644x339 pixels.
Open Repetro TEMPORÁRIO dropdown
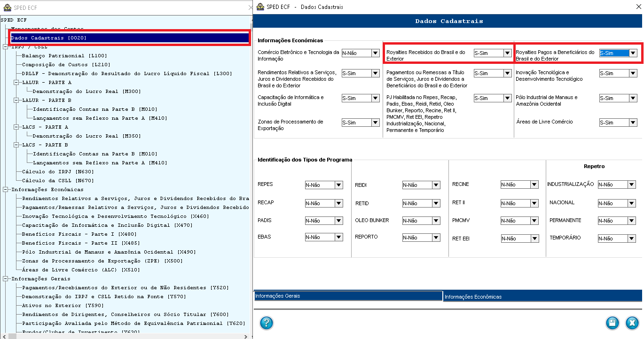pyautogui.click(x=631, y=239)
